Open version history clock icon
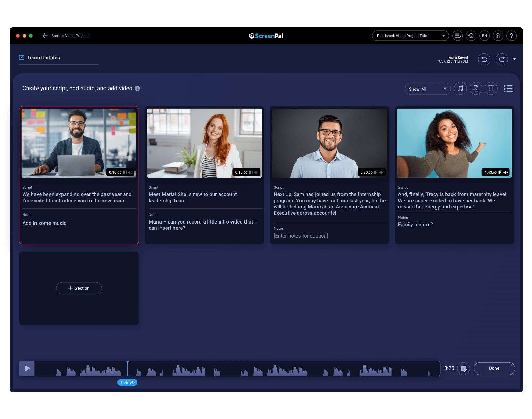This screenshot has width=532, height=419. (x=471, y=36)
